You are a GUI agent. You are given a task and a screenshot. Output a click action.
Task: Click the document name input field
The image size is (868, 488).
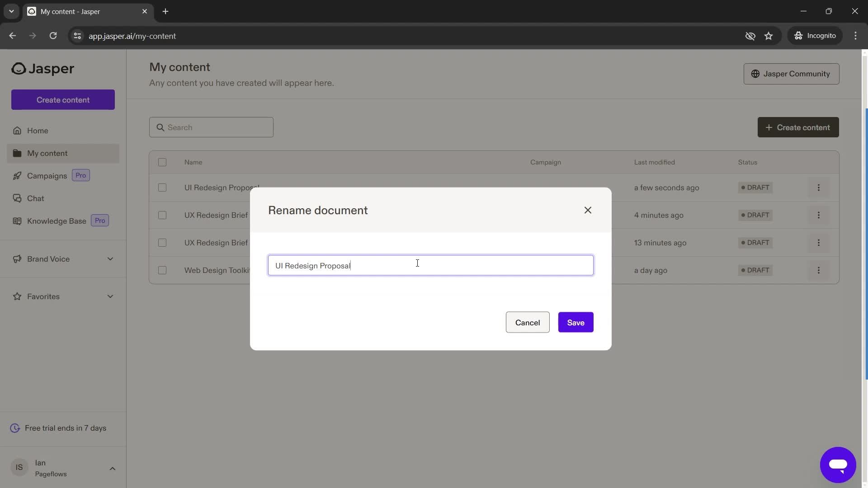430,265
